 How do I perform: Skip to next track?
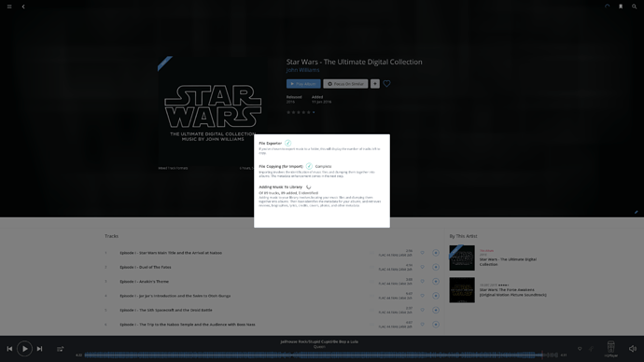pyautogui.click(x=39, y=349)
